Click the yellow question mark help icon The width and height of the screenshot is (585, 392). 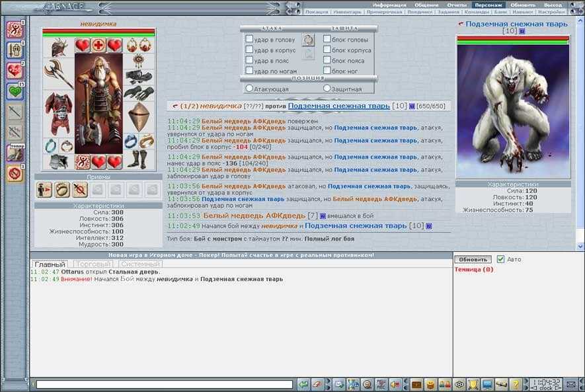coord(516,384)
